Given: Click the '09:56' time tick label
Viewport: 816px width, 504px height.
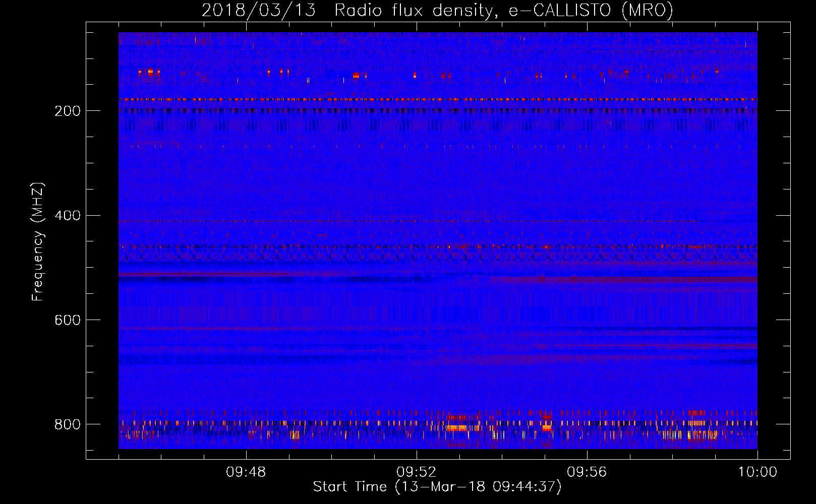Looking at the screenshot, I should [x=587, y=472].
